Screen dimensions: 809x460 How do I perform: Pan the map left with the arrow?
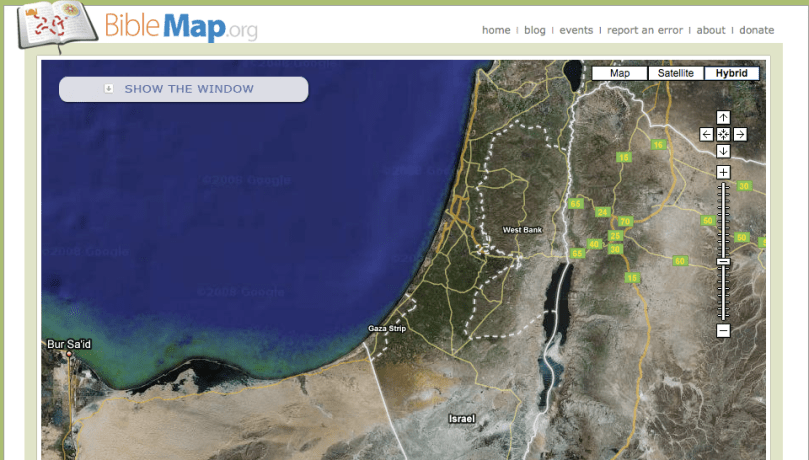(706, 135)
